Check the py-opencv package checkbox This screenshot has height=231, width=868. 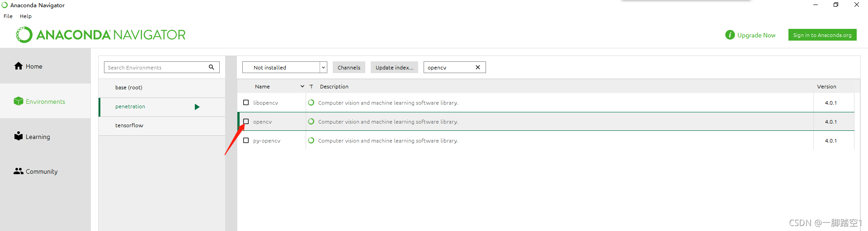246,140
